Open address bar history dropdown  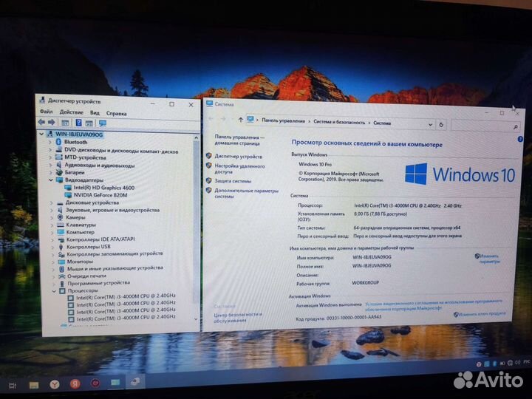click(430, 125)
